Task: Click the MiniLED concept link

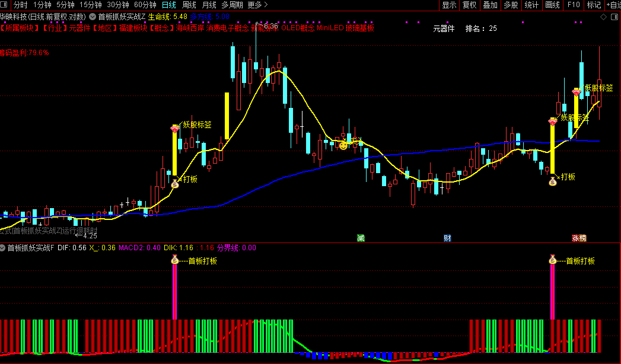Action: pos(330,28)
